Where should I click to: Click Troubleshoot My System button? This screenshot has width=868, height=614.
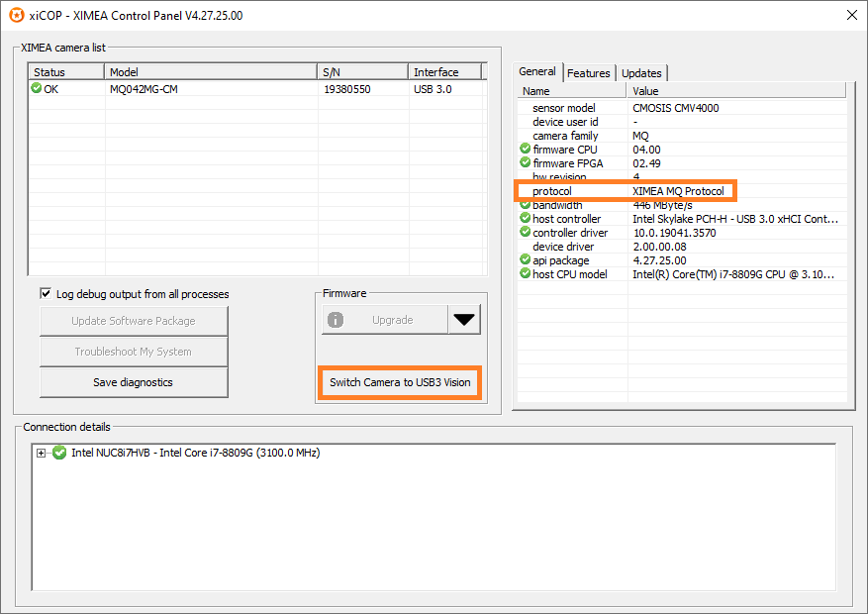[134, 352]
